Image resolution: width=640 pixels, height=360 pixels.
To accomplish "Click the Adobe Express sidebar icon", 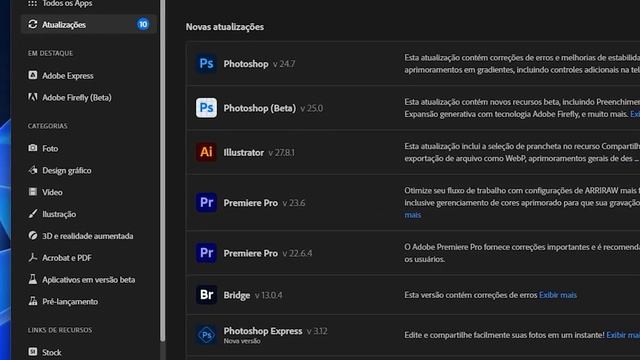I will [33, 76].
